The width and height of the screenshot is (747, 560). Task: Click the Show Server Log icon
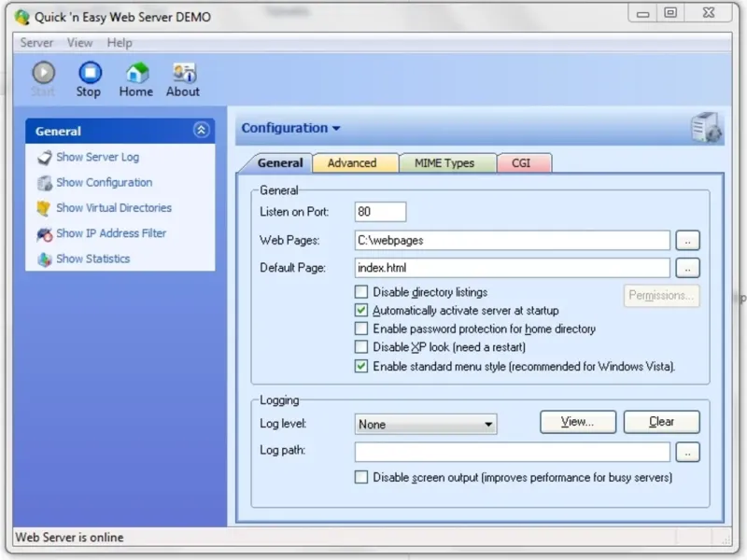coord(44,158)
